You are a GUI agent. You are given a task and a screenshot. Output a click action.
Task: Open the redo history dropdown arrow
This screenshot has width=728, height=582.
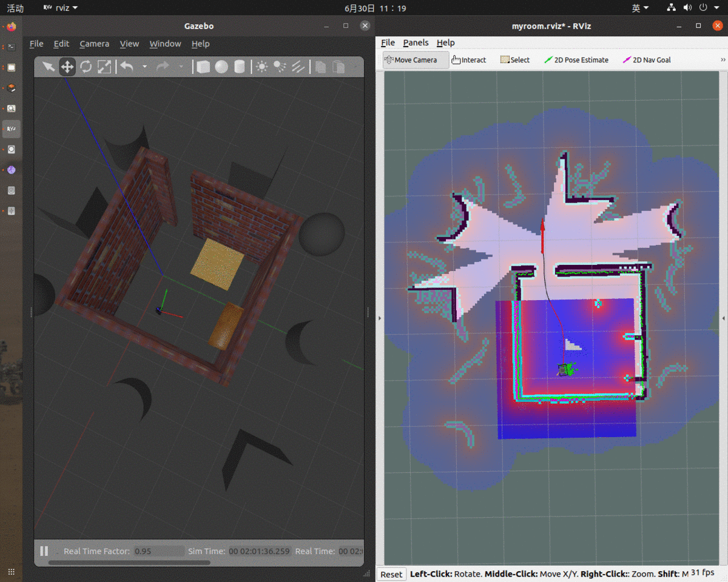[x=180, y=67]
